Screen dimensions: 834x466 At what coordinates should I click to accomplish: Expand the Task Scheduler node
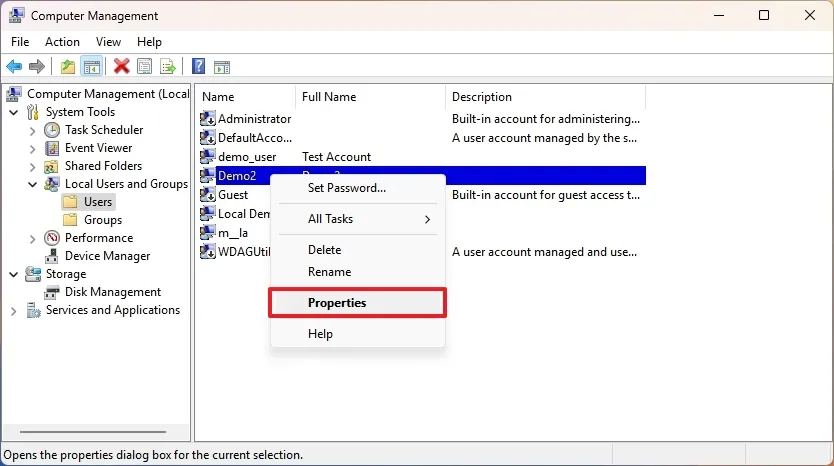pos(33,130)
